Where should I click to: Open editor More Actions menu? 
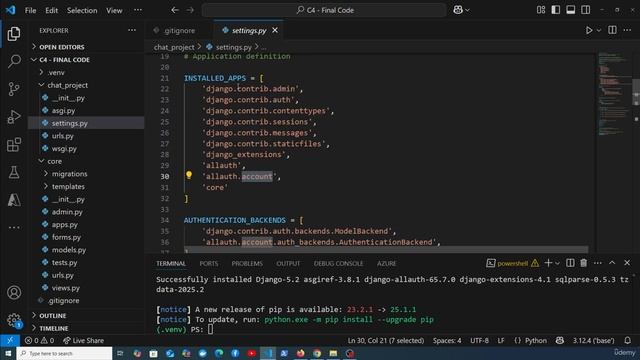tap(627, 30)
